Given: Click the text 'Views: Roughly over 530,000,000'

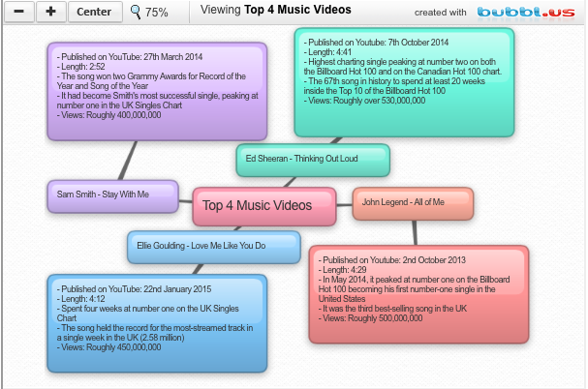Looking at the screenshot, I should coord(364,101).
